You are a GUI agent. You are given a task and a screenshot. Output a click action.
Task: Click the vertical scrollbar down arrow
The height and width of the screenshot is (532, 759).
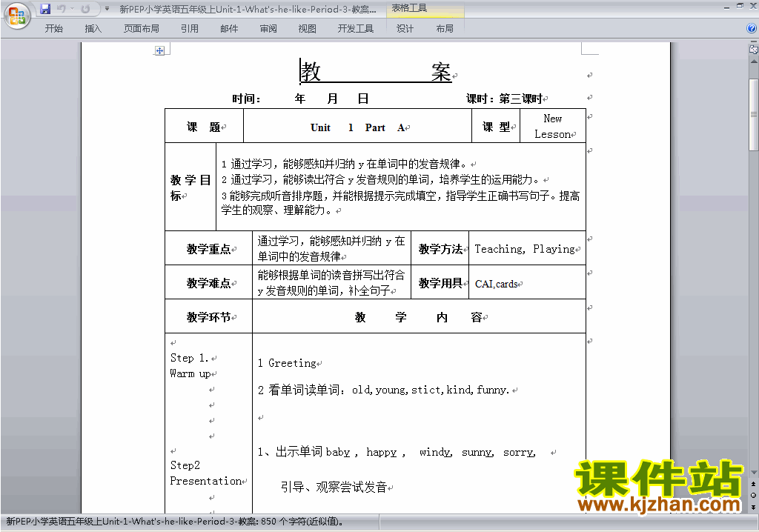pos(754,473)
